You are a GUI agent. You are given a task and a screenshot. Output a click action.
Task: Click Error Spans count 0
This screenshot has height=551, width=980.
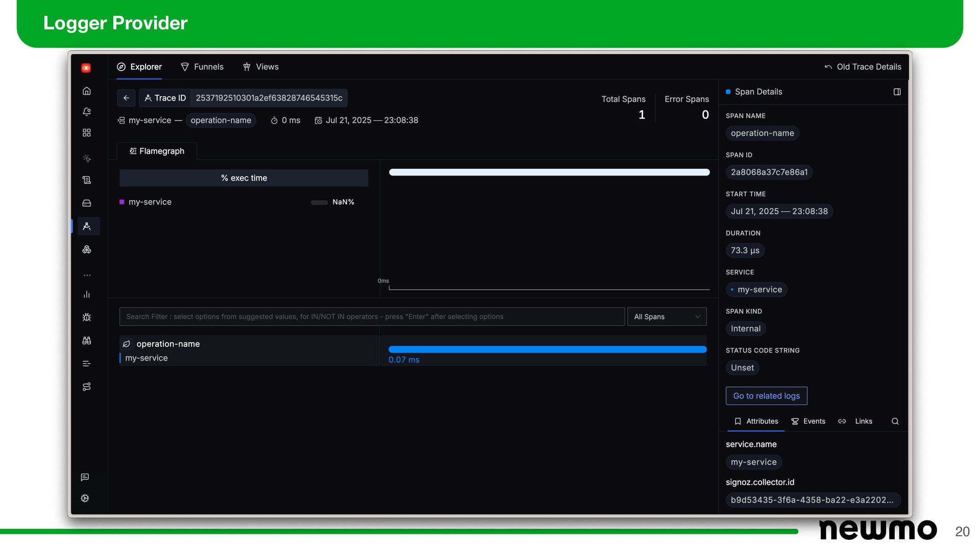pyautogui.click(x=705, y=115)
